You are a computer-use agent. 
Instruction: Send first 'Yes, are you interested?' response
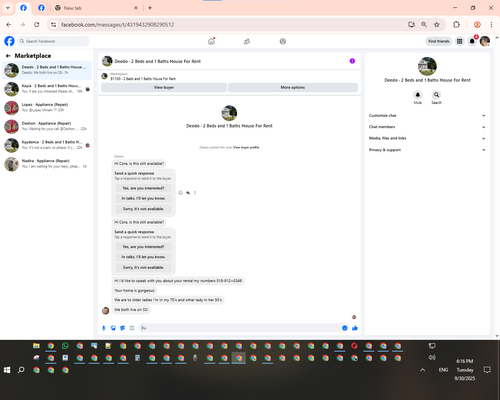pyautogui.click(x=143, y=188)
